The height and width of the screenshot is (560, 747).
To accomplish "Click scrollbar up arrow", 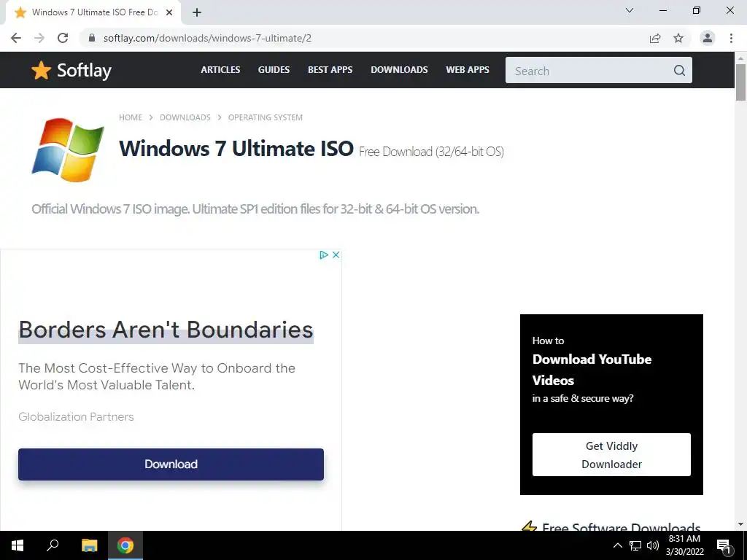I will 740,58.
